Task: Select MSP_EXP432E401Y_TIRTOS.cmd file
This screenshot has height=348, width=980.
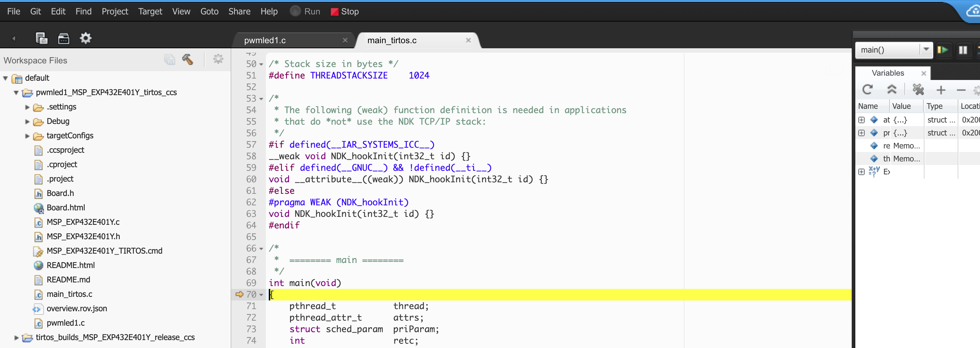Action: [104, 251]
